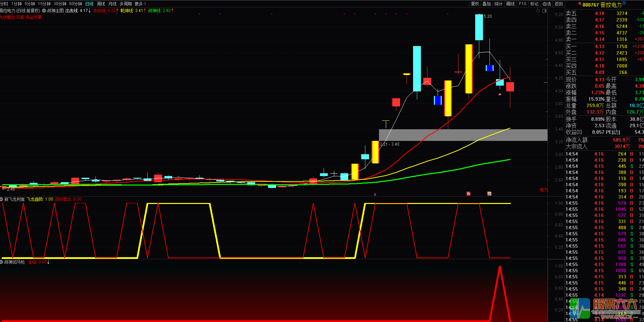The width and height of the screenshot is (644, 322).
Task: Click the panel layout icon beside the diamond
Action: pyautogui.click(x=544, y=11)
